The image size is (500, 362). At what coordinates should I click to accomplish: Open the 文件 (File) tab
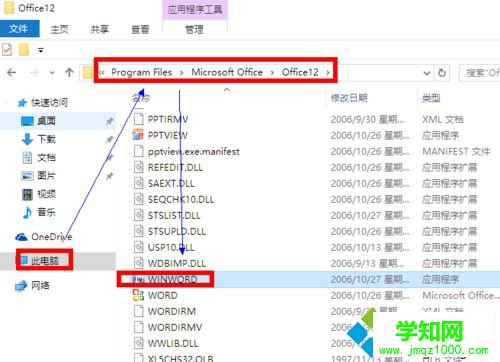point(19,29)
